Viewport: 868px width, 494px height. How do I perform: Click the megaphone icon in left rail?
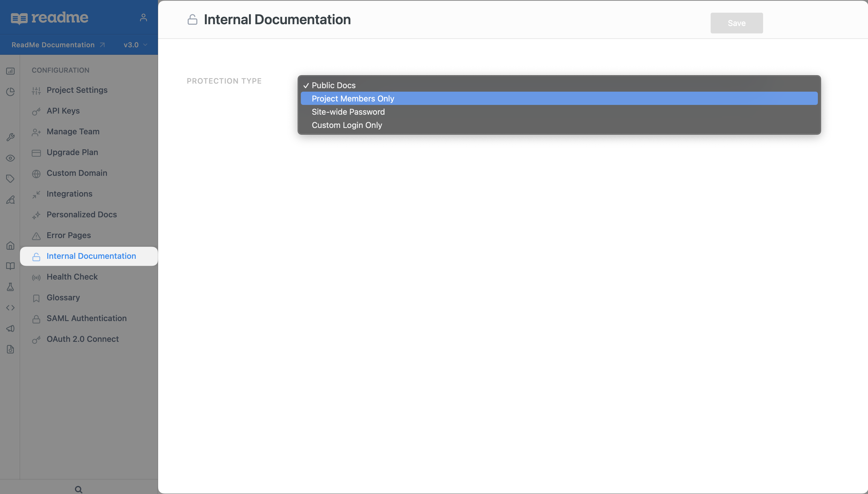click(10, 329)
